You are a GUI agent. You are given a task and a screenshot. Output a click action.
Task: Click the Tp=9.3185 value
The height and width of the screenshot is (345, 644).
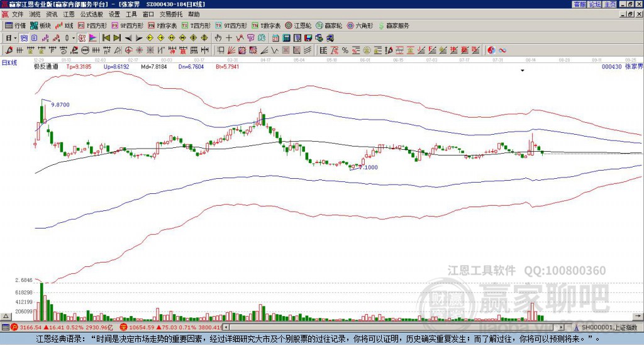77,67
